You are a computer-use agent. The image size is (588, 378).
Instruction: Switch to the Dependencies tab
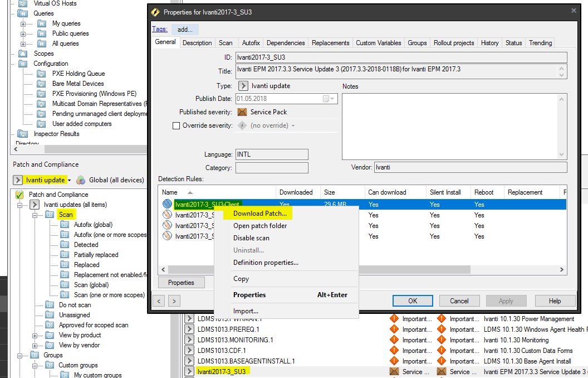click(x=286, y=42)
